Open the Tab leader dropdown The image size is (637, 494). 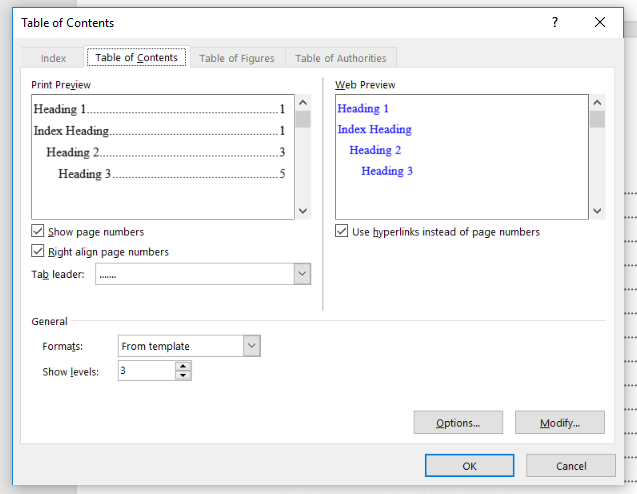coord(302,274)
